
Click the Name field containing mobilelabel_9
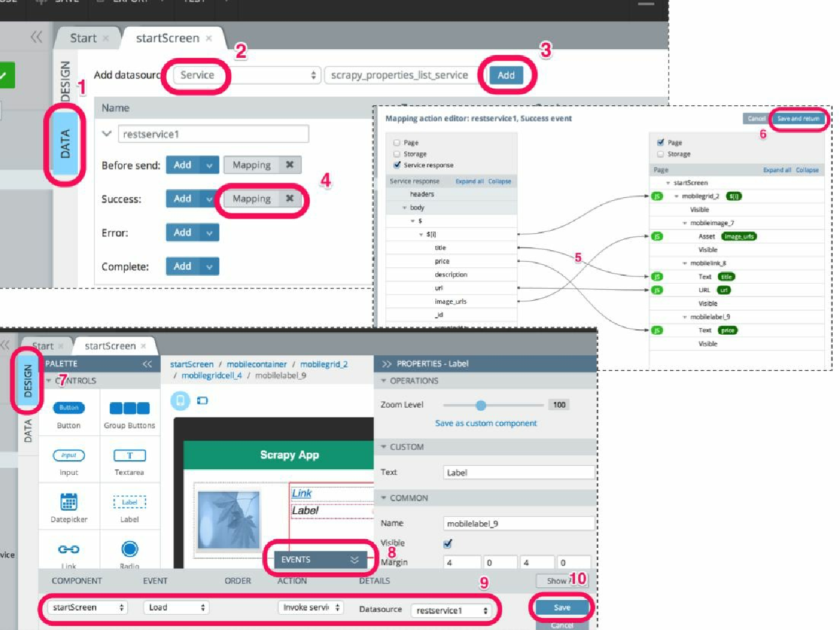tap(519, 523)
